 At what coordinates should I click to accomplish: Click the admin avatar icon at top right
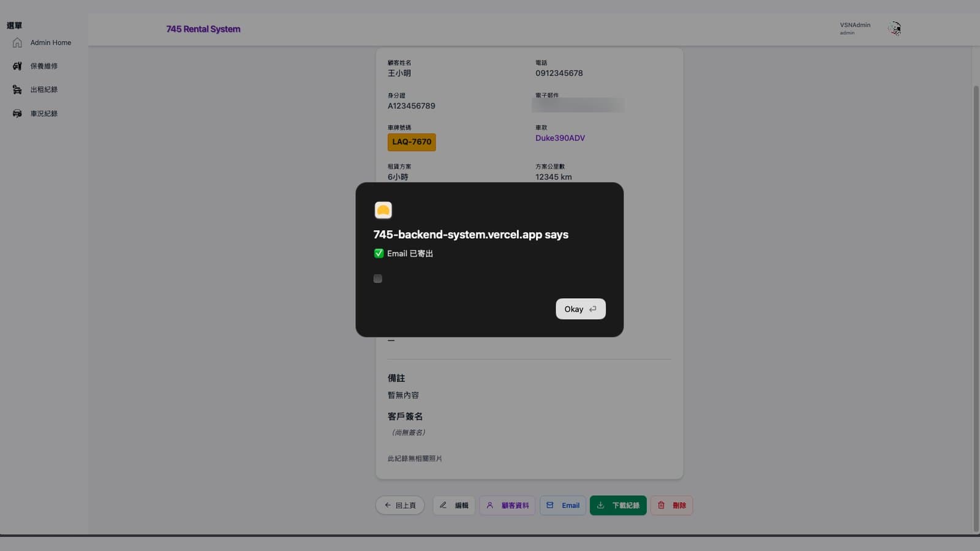tap(895, 29)
